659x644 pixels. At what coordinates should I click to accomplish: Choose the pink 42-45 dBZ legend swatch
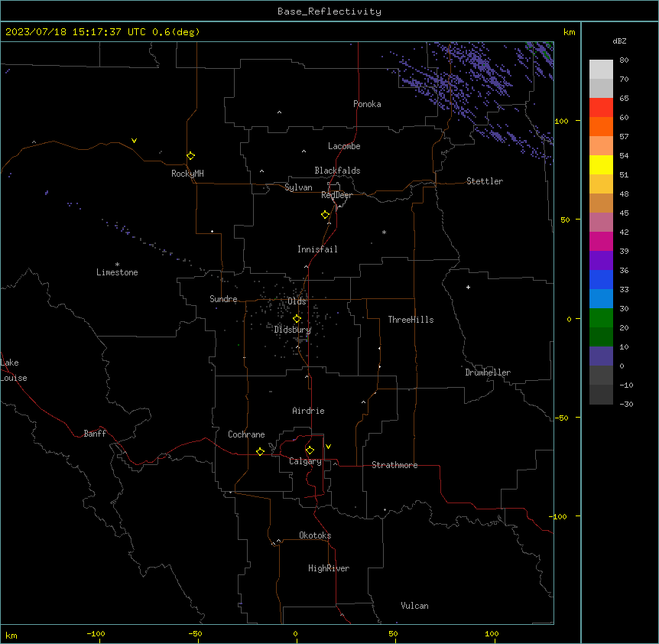click(601, 223)
